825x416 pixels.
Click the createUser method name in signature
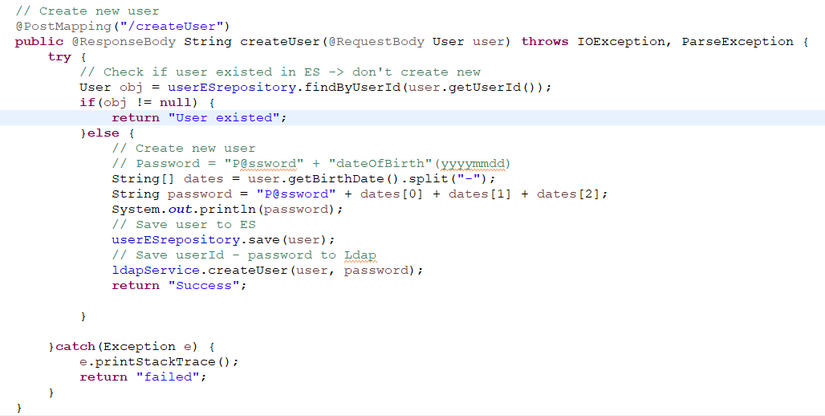(x=280, y=42)
